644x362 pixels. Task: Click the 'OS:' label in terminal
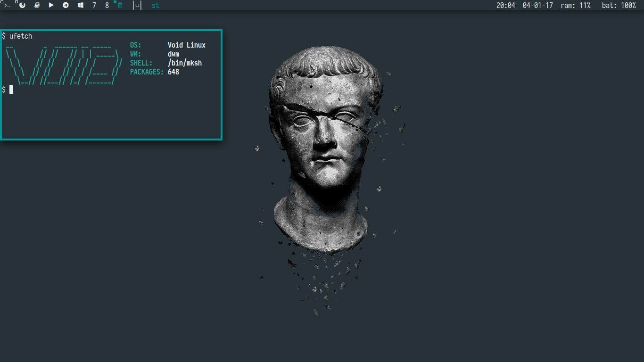[136, 45]
